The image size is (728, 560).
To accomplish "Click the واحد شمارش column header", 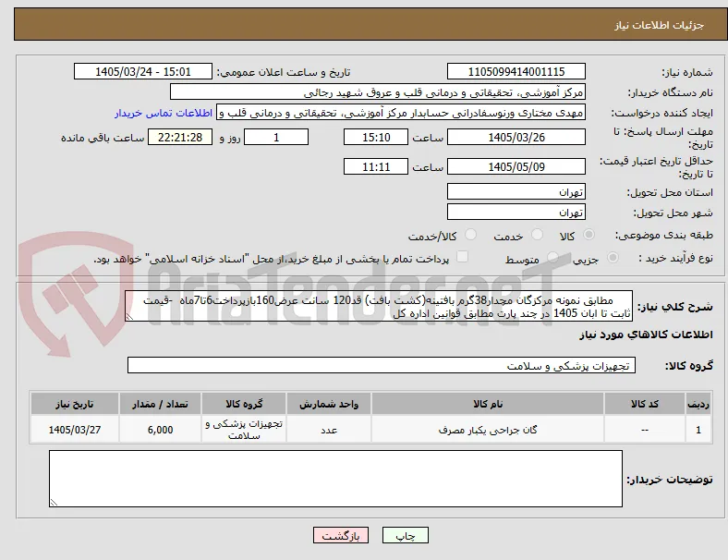I will click(329, 404).
